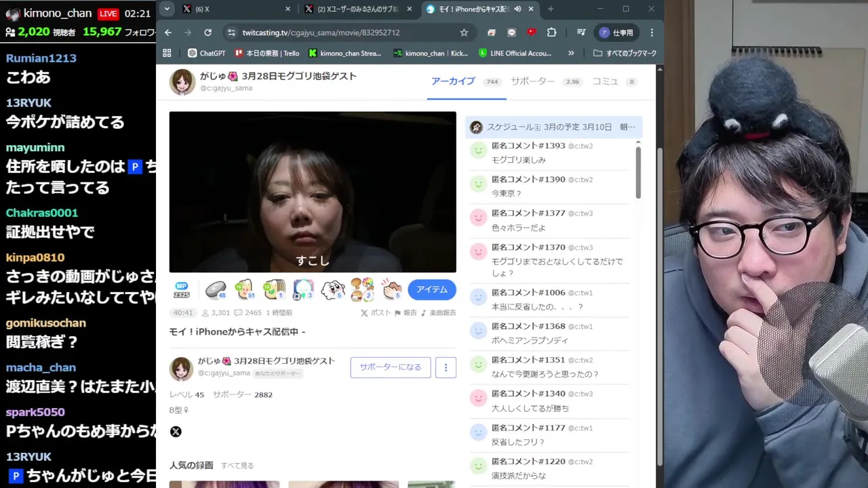This screenshot has height=488, width=868.
Task: Send the white fluffy dog gift
Action: tap(333, 289)
